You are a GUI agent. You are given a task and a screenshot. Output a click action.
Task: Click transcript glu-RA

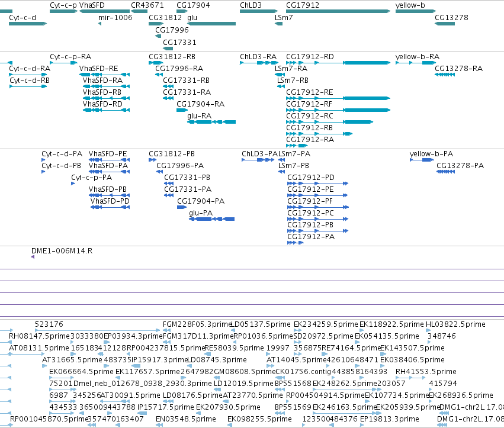click(199, 116)
